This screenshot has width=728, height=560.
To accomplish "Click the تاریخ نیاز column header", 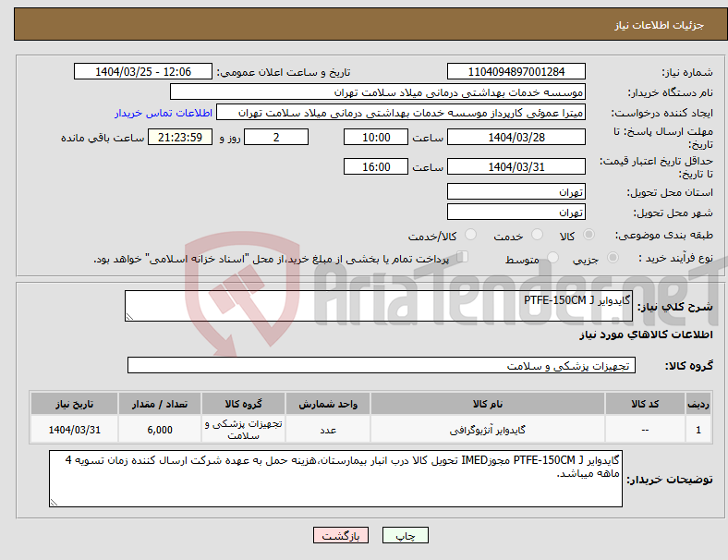I will pos(74,404).
